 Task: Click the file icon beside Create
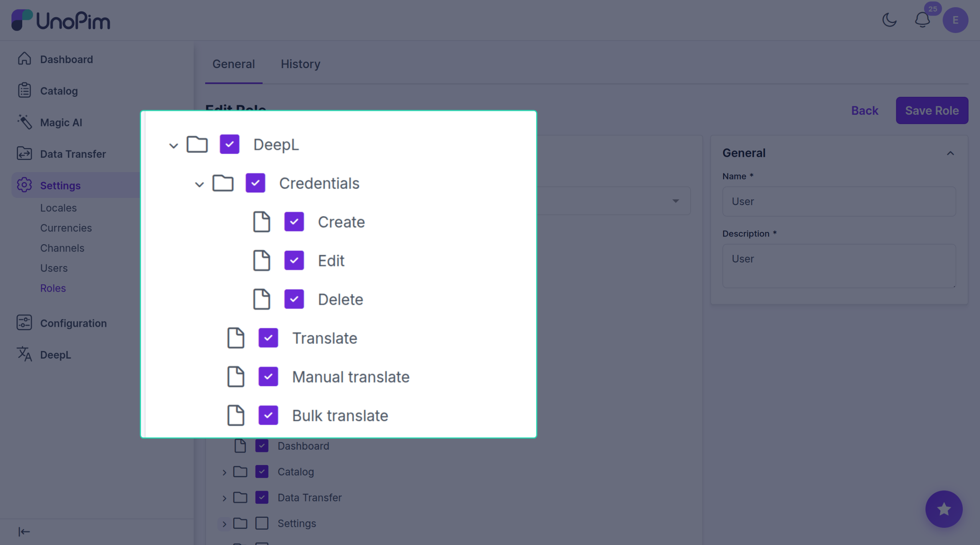click(262, 222)
